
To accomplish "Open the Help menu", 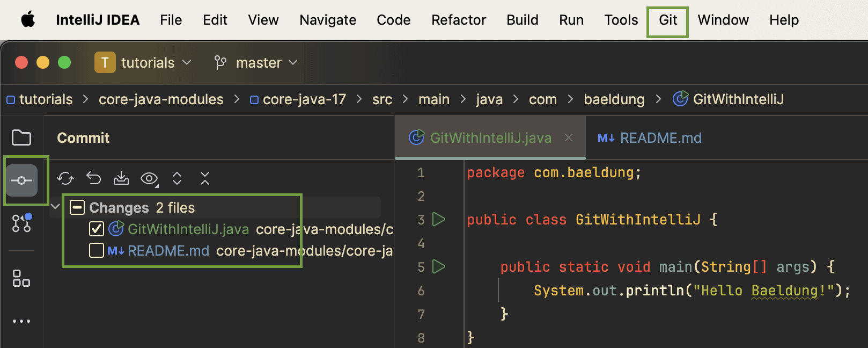I will tap(784, 20).
